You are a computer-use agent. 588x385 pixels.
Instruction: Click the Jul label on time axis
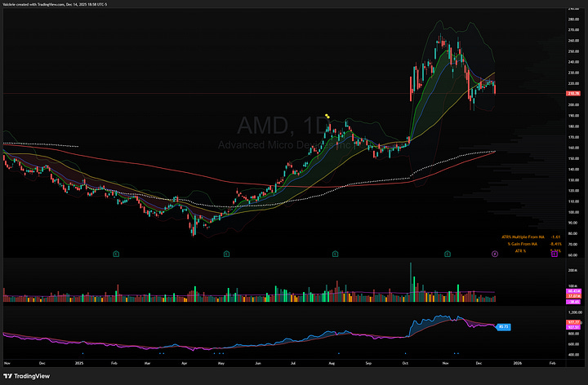[293, 363]
